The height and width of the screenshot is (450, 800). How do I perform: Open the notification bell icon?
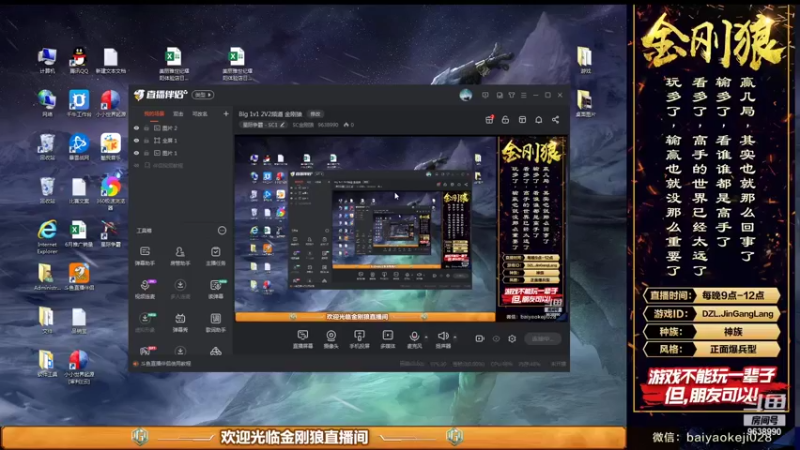click(539, 119)
